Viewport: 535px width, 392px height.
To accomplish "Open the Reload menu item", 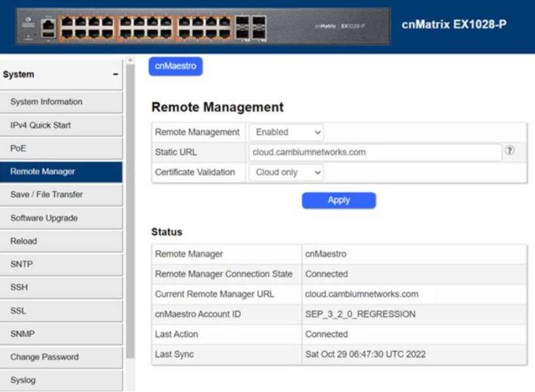I will tap(61, 241).
